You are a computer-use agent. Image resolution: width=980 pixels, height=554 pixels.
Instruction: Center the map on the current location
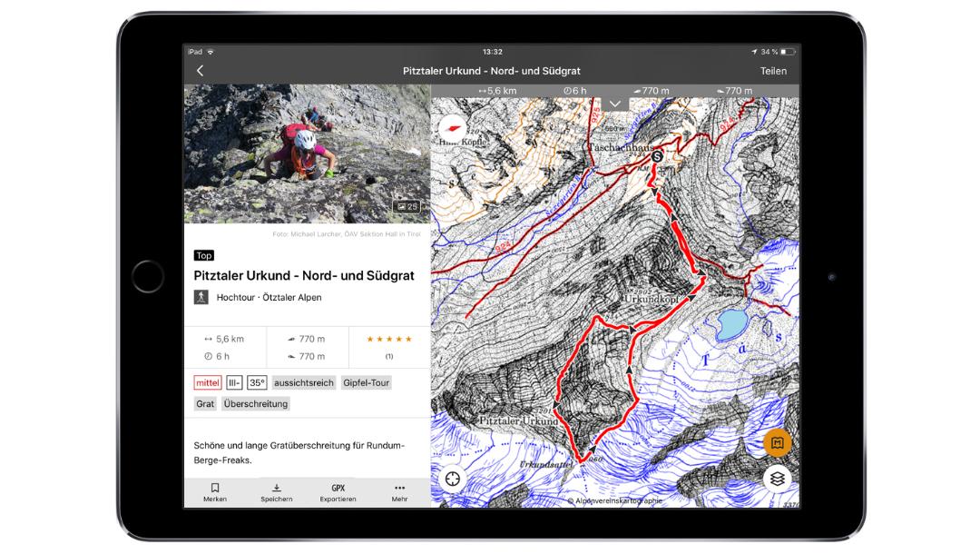[453, 479]
